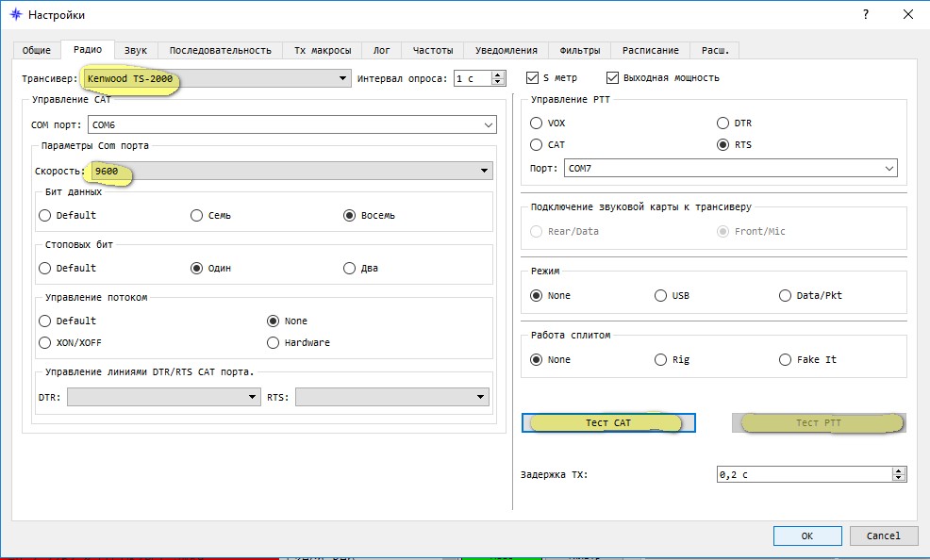Open the PTT Порт COM7 dropdown
Viewport: 930px width, 560px height.
pyautogui.click(x=888, y=169)
